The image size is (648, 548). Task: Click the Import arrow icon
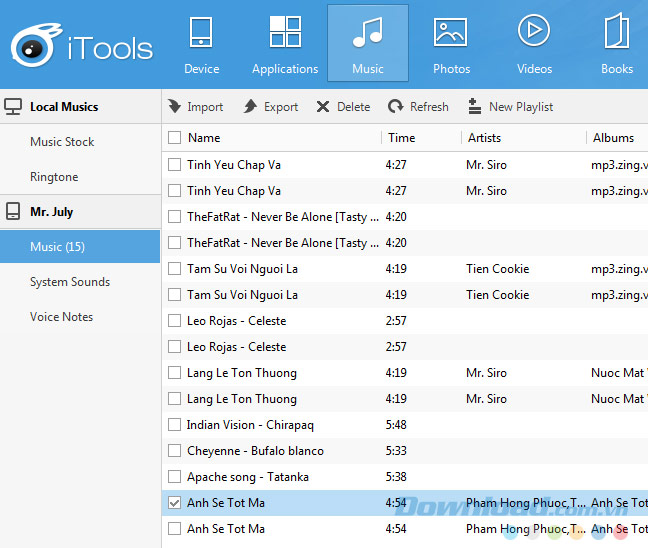click(175, 107)
